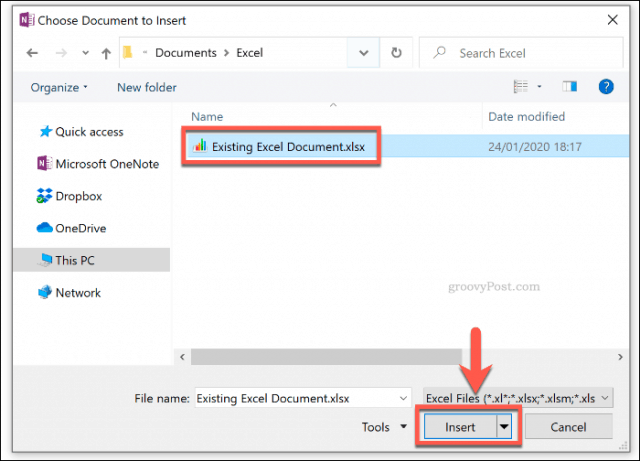Open the Insert button dropdown arrow
Image resolution: width=640 pixels, height=461 pixels.
point(504,427)
